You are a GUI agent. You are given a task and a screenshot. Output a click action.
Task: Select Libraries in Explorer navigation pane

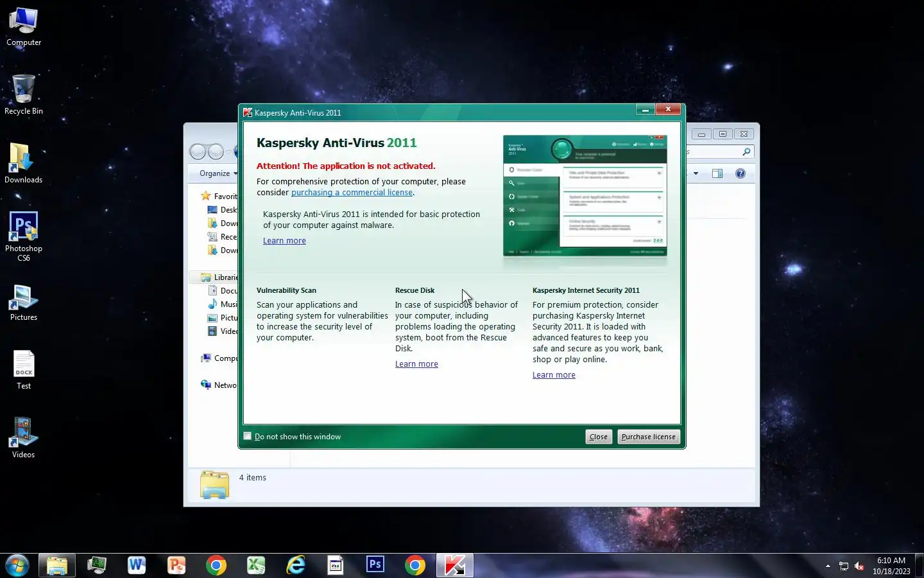(x=219, y=277)
